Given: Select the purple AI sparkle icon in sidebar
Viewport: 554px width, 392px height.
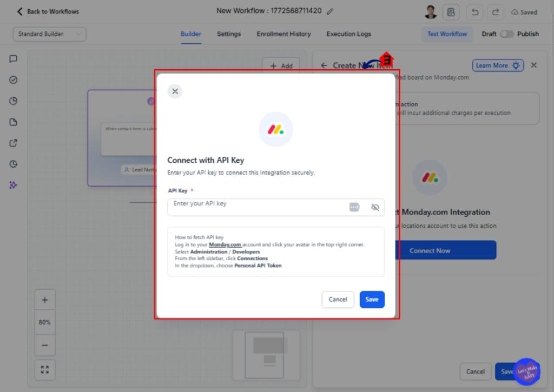Looking at the screenshot, I should coord(13,185).
